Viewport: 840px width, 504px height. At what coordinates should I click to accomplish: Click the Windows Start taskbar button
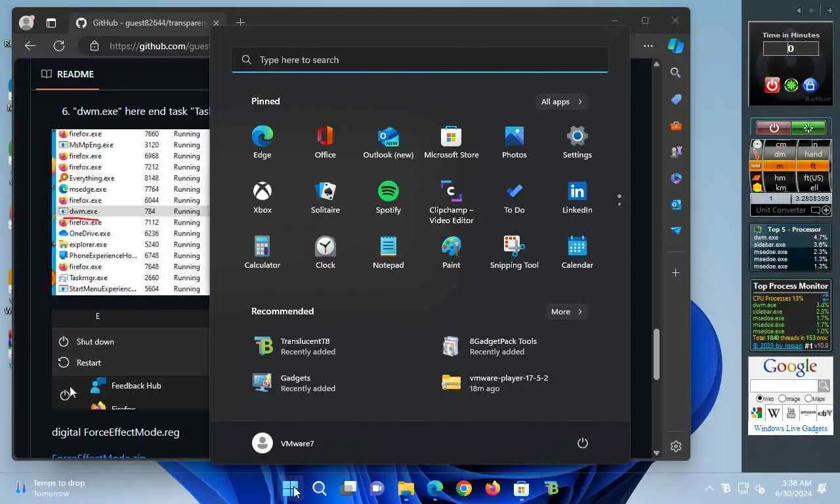click(291, 489)
